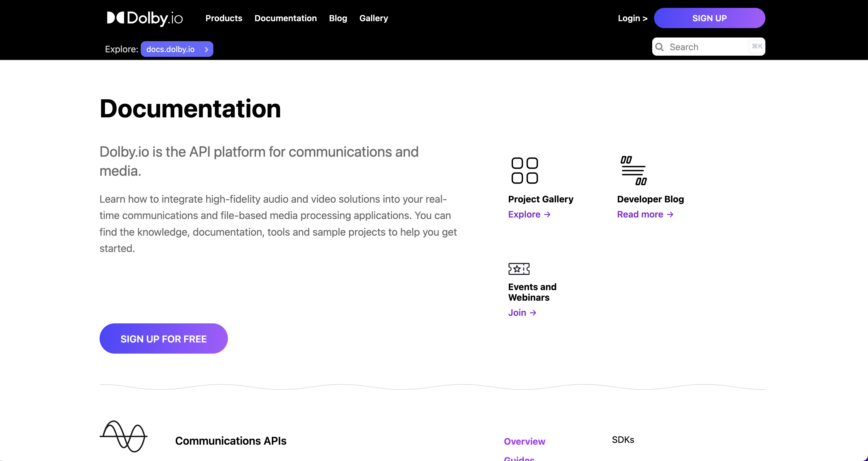Open the Communications APIs Overview link
Image resolution: width=868 pixels, height=461 pixels.
pyautogui.click(x=524, y=441)
